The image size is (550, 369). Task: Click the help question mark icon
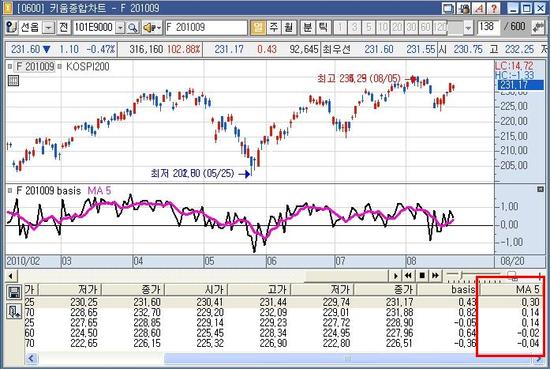coord(494,8)
